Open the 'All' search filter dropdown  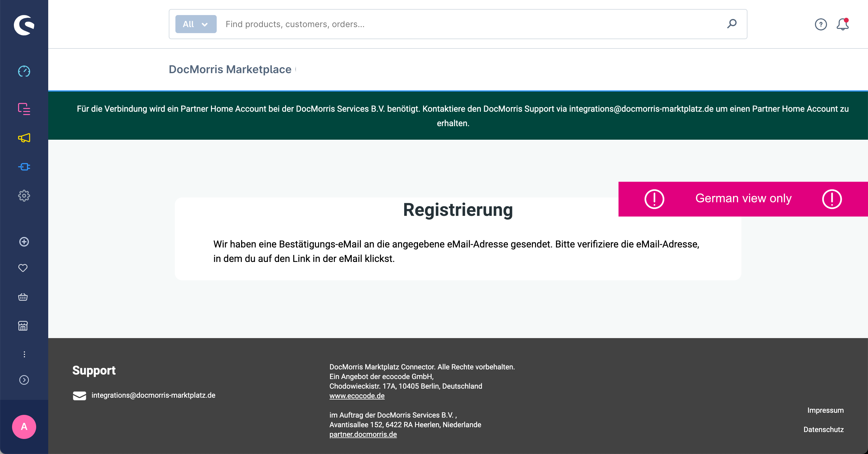click(x=196, y=24)
